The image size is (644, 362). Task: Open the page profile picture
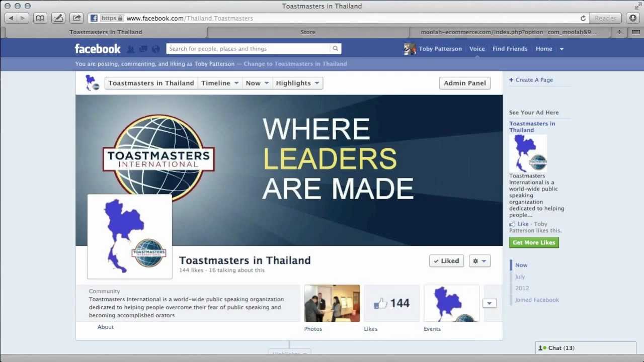pos(130,237)
